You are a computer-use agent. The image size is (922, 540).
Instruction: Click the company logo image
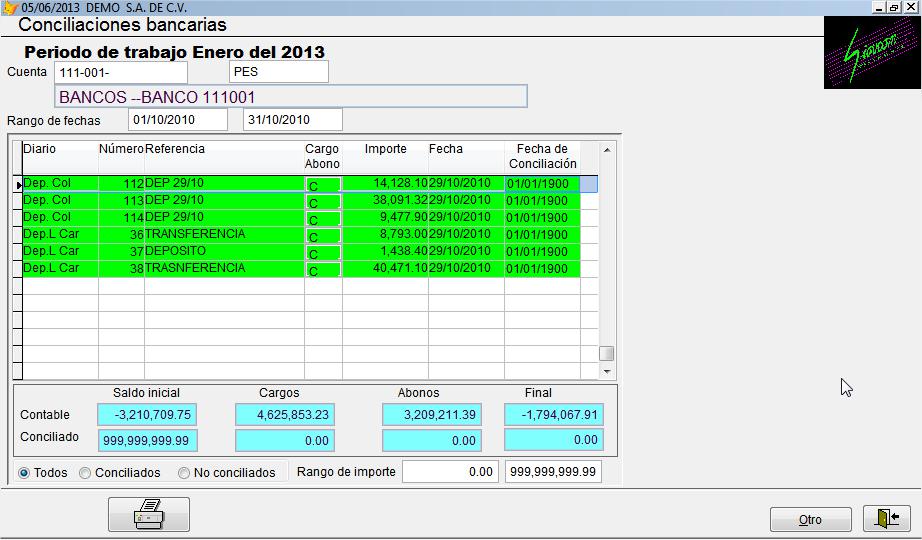click(872, 53)
